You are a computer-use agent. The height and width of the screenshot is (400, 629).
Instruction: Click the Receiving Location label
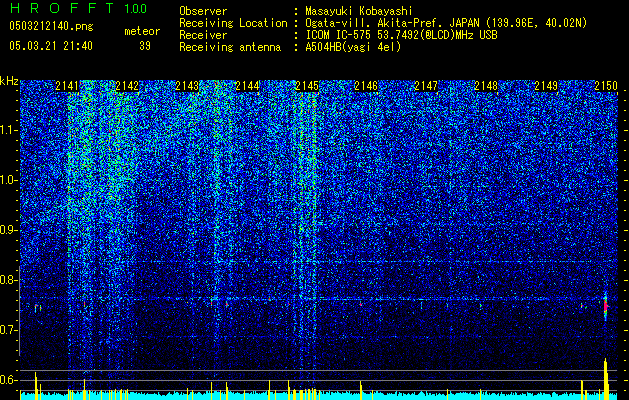pyautogui.click(x=233, y=23)
